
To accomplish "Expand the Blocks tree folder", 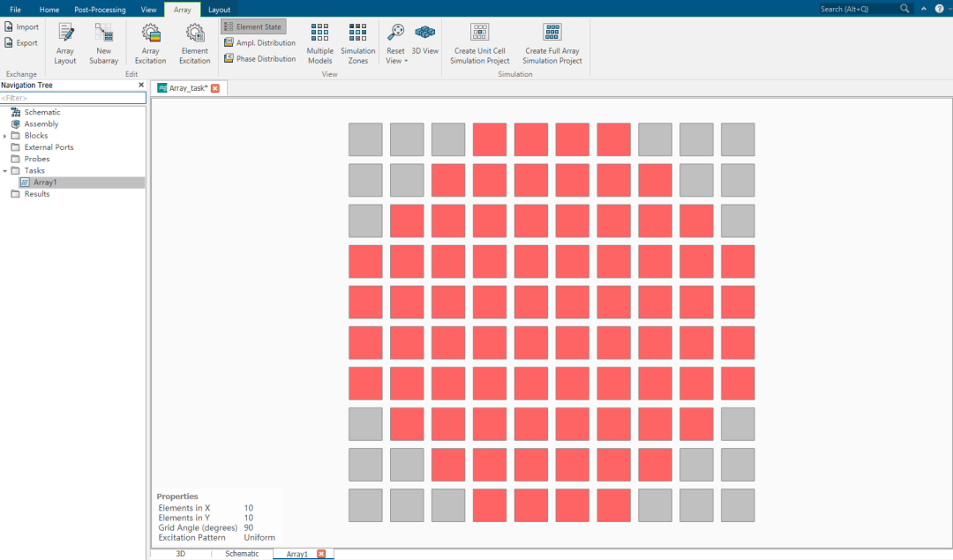I will (5, 136).
